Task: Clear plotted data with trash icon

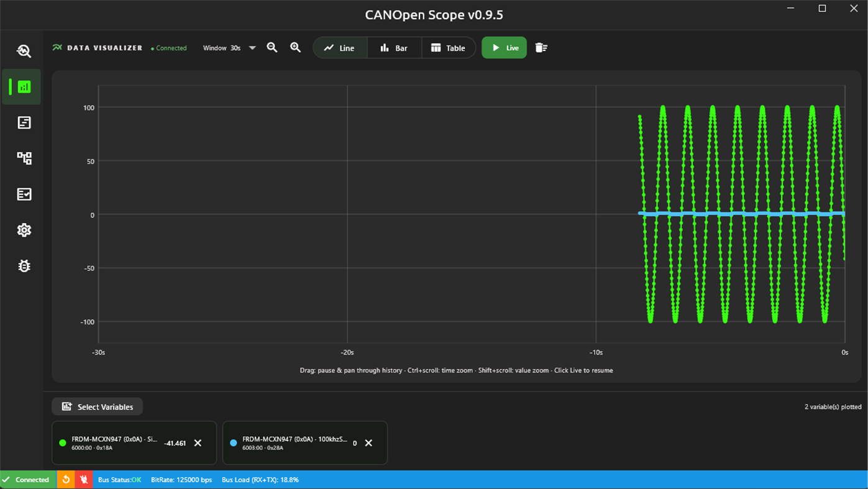Action: (541, 48)
